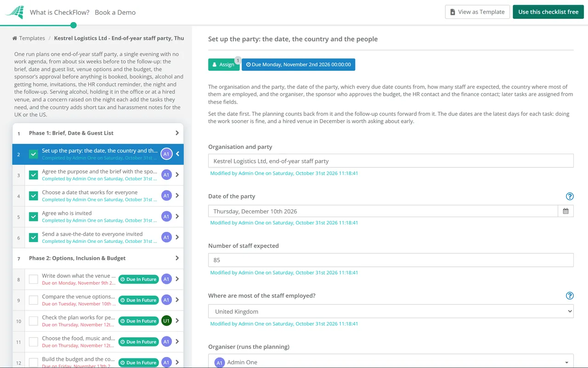Image resolution: width=588 pixels, height=368 pixels.
Task: Show help for where staff are employed
Action: [x=570, y=296]
